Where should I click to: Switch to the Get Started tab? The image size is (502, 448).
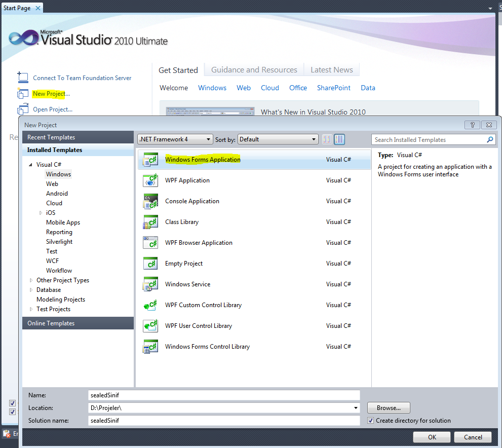pyautogui.click(x=178, y=70)
